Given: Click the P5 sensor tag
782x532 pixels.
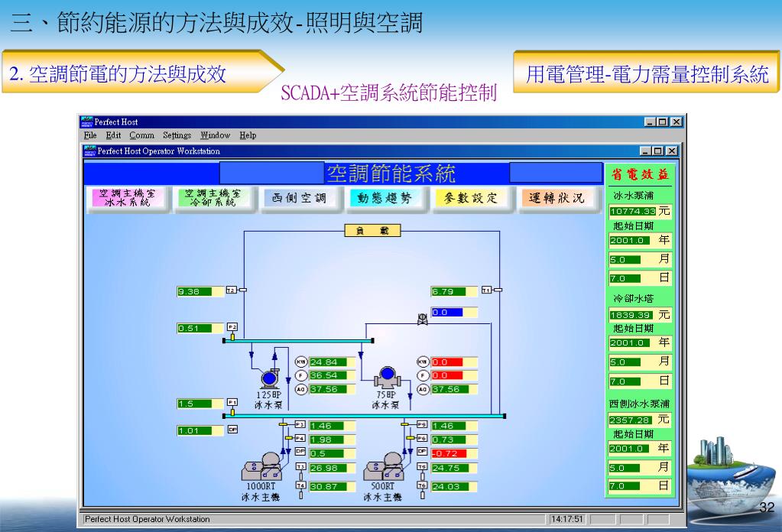Looking at the screenshot, I should click(422, 424).
